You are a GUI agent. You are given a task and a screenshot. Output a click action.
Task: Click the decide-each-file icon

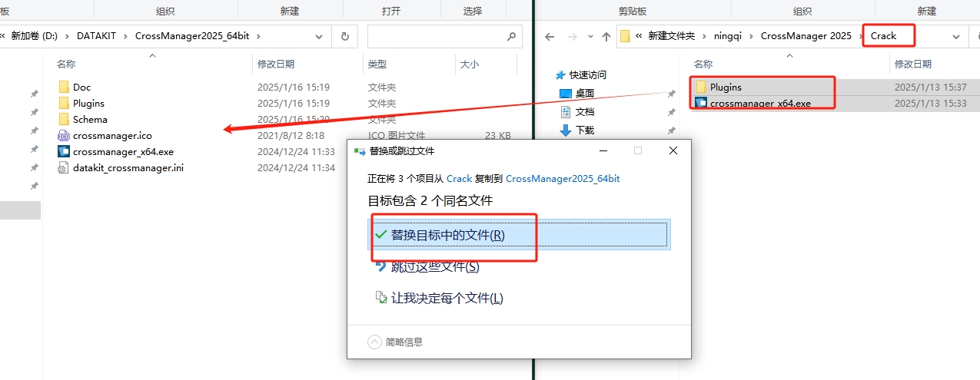pyautogui.click(x=381, y=298)
